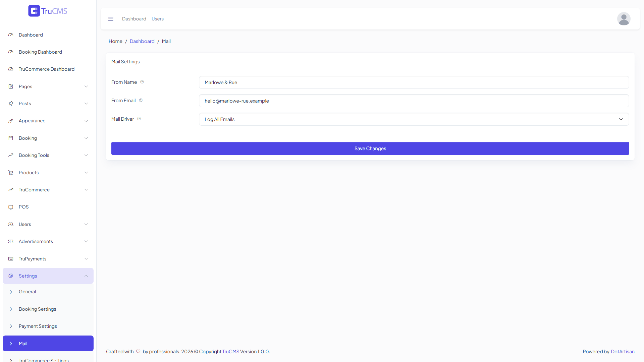The image size is (644, 362).
Task: Click the Settings gear icon
Action: (x=11, y=276)
